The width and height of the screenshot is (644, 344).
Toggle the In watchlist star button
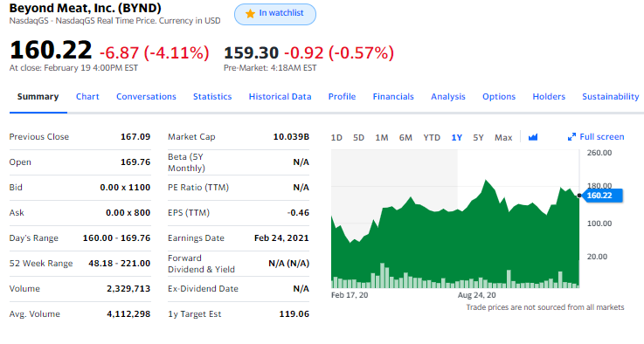click(x=274, y=14)
